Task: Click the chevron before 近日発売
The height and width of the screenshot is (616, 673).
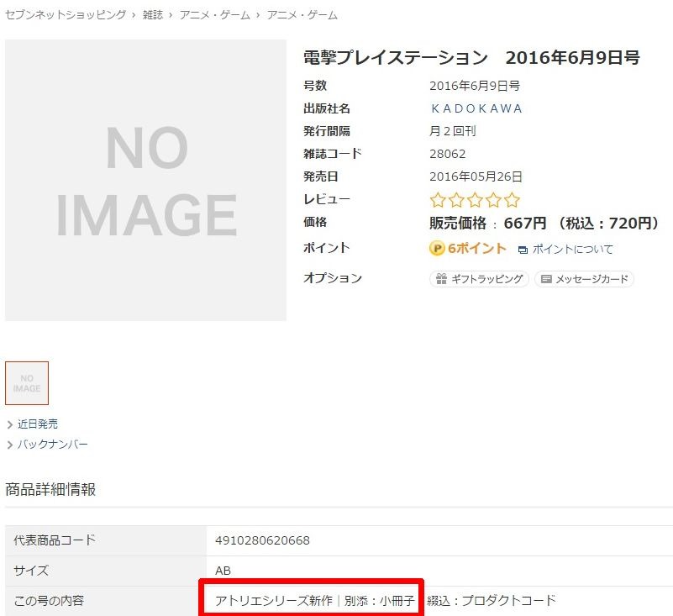Action: [x=9, y=424]
